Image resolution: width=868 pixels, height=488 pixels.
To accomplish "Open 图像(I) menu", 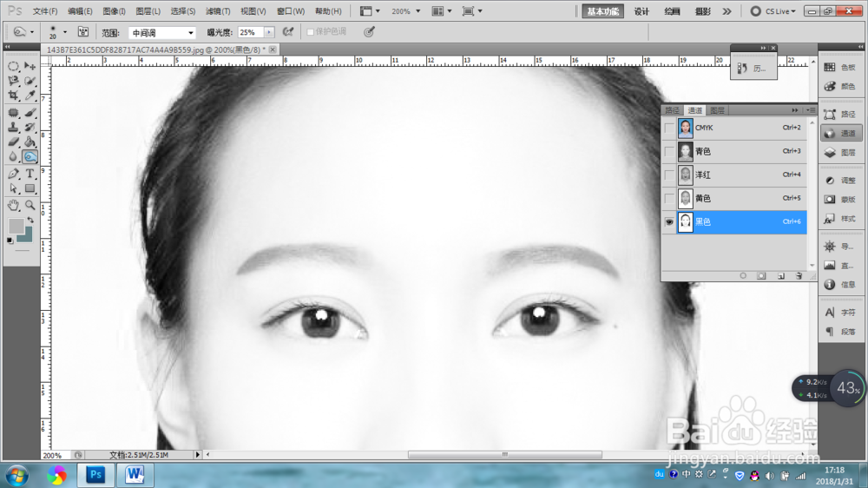I will click(x=114, y=11).
